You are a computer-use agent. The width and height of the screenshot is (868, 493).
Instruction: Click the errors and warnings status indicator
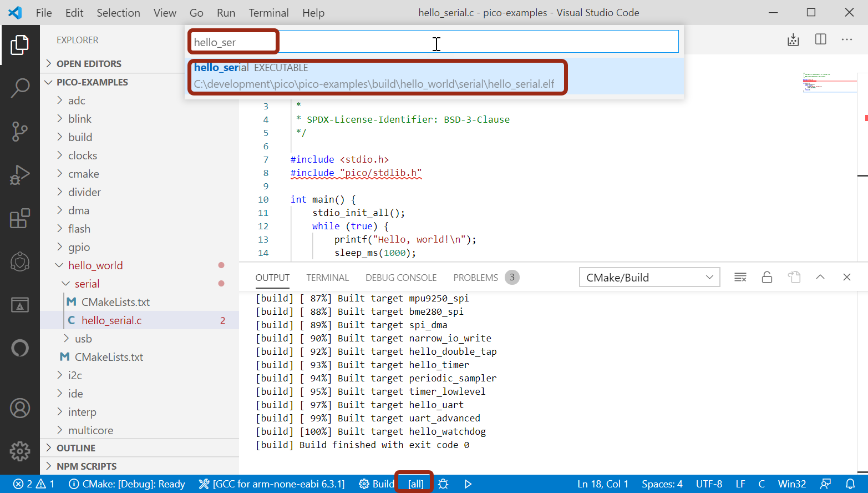pos(34,484)
